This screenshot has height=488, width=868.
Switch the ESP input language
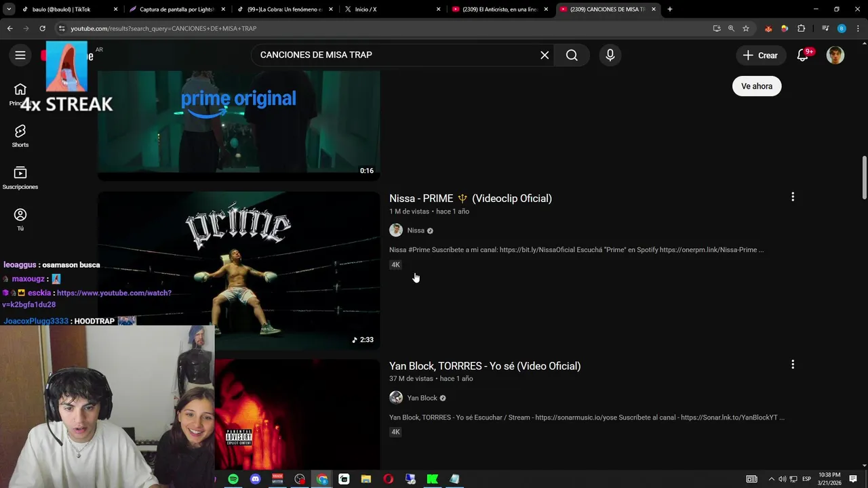(806, 479)
